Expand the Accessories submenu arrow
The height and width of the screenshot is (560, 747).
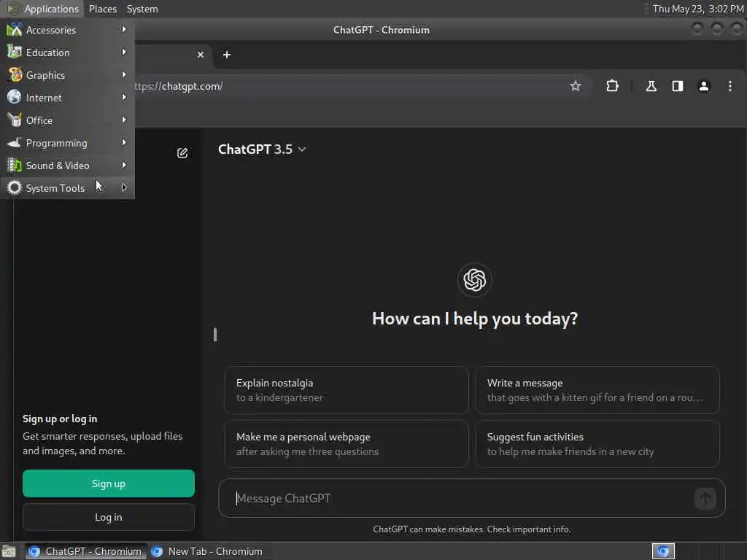coord(124,29)
